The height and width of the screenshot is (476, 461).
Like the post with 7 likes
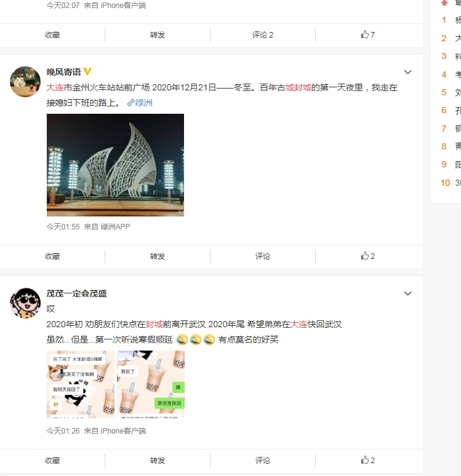point(367,34)
